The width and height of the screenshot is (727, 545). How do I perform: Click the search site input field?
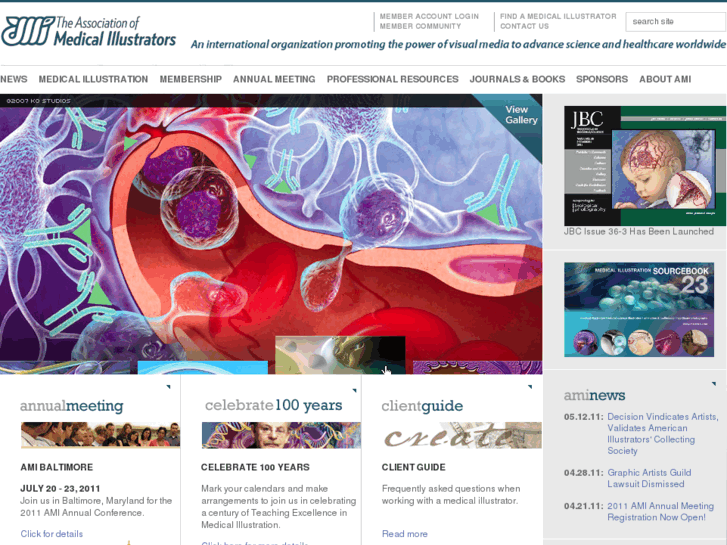tap(676, 22)
